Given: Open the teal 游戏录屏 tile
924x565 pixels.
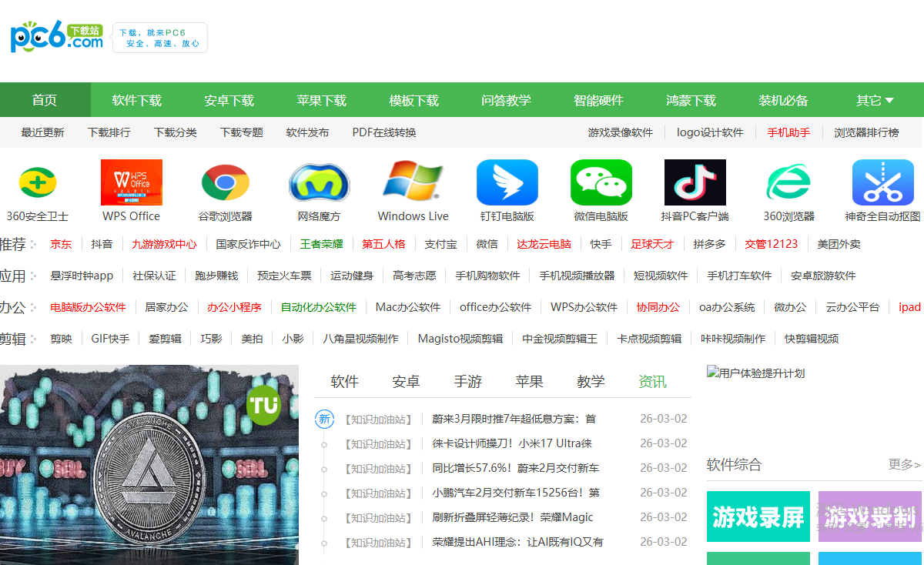Looking at the screenshot, I should coord(758,517).
